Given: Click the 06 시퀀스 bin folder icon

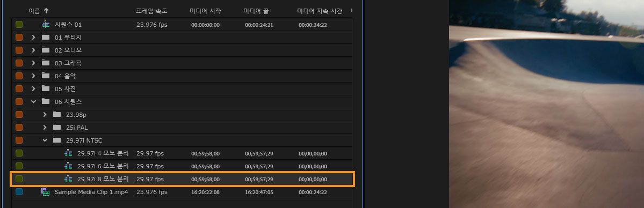Looking at the screenshot, I should coord(45,102).
